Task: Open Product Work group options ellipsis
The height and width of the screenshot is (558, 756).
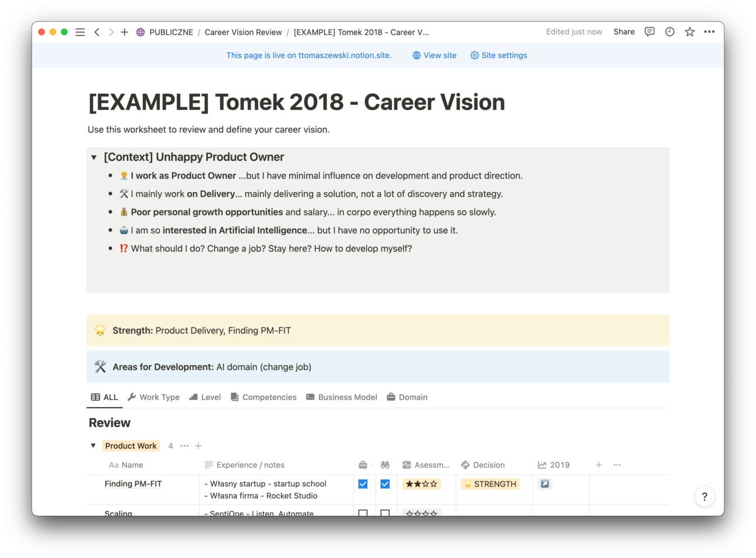Action: [x=184, y=446]
